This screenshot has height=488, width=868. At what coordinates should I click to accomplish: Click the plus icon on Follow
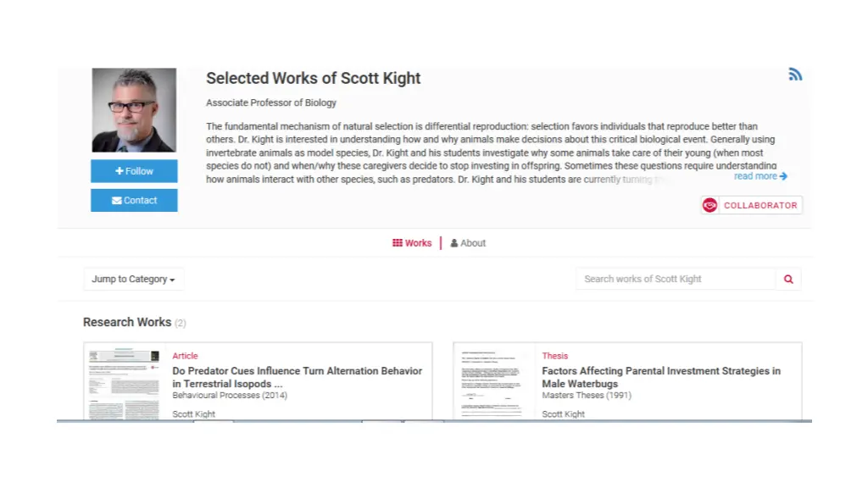point(119,171)
